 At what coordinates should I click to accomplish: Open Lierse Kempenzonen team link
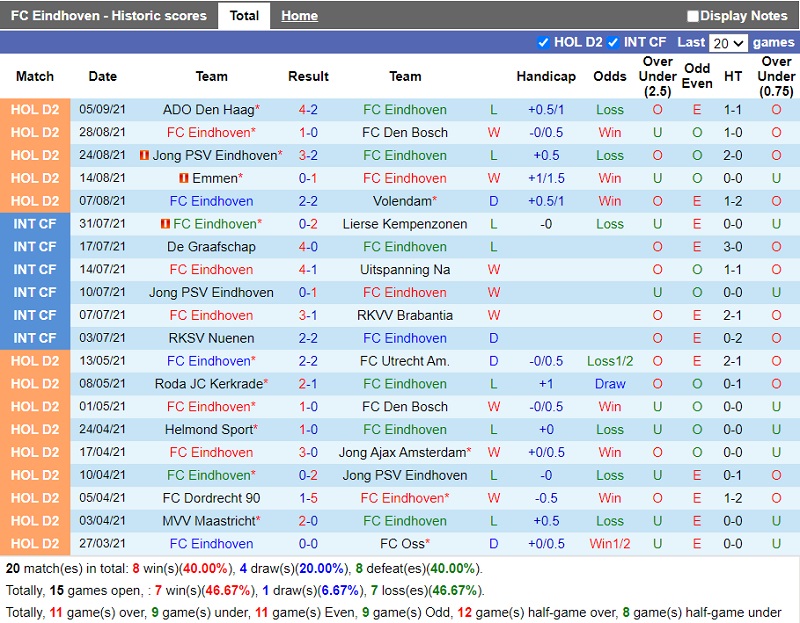[x=405, y=224]
